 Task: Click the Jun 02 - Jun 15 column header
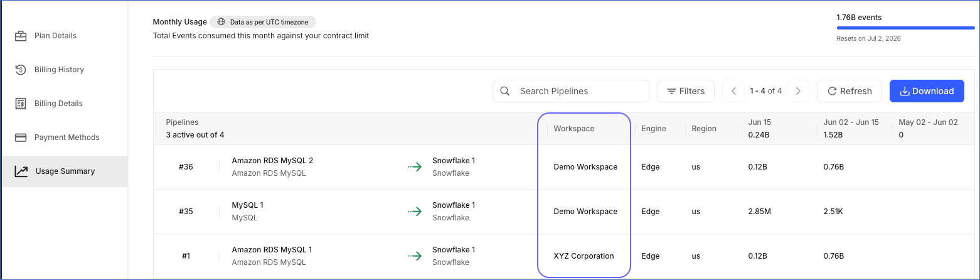(x=851, y=122)
